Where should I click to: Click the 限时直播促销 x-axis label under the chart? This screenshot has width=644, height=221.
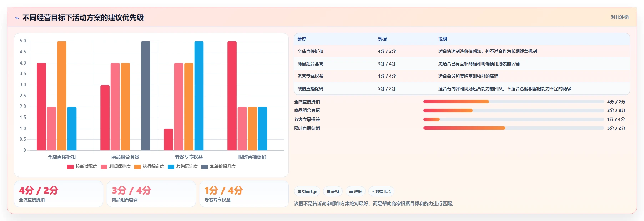(252, 157)
